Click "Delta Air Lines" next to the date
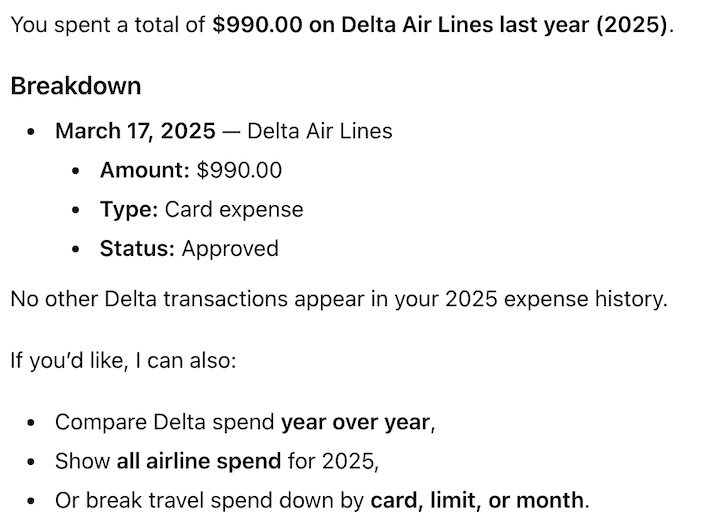Viewport: 706px width, 526px height. coord(320,131)
